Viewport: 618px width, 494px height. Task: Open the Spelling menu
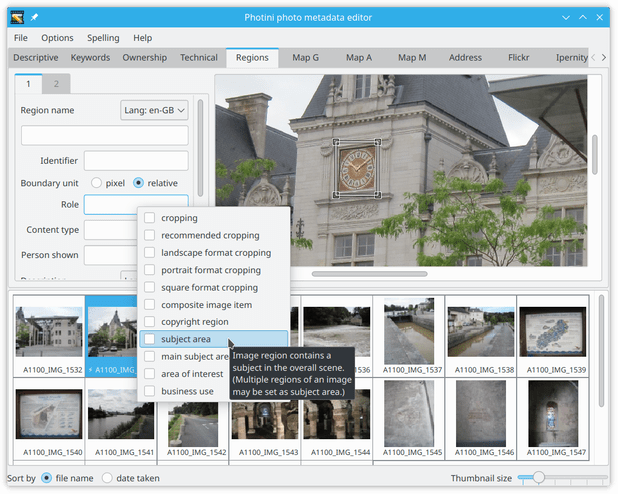tap(103, 38)
